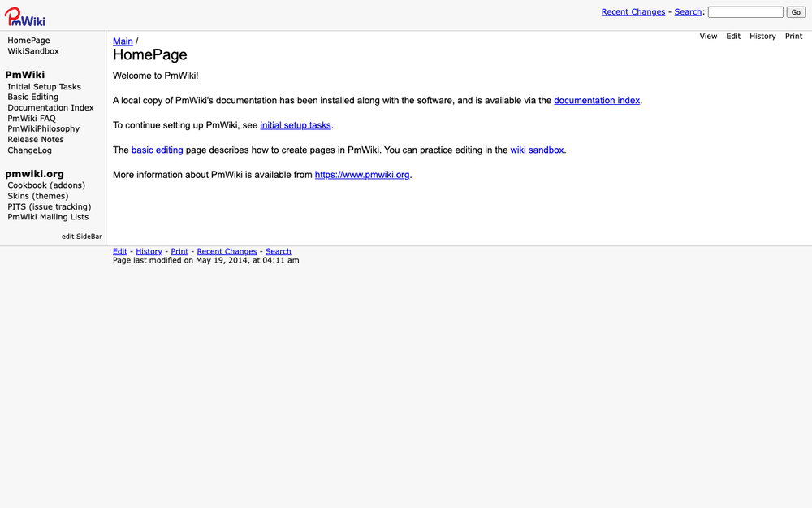This screenshot has width=812, height=508.
Task: Select the Edit action next to View
Action: [x=732, y=37]
